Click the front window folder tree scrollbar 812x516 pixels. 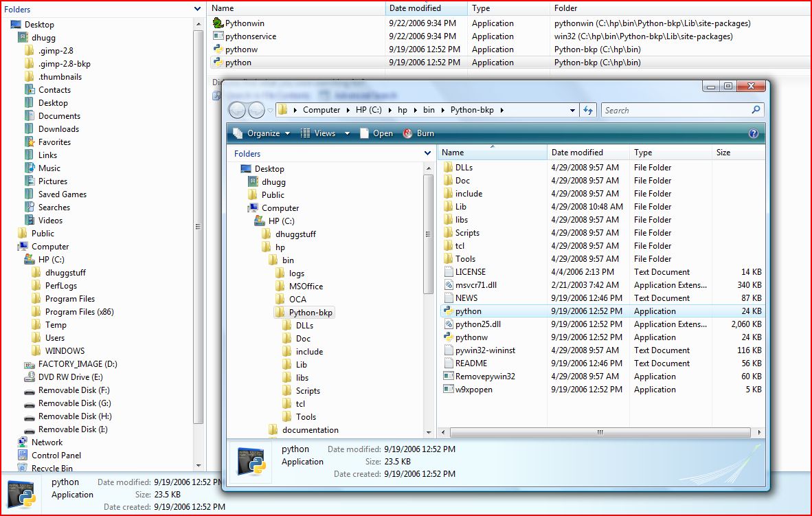click(x=428, y=234)
